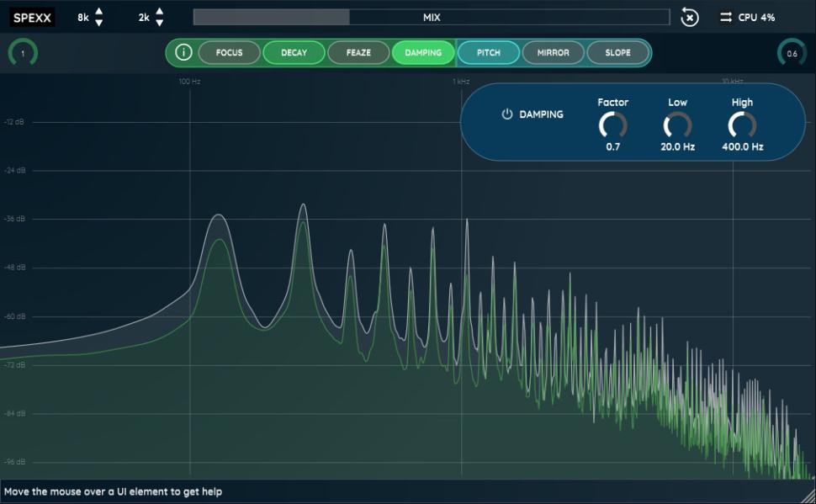Select the DAMPING tab
This screenshot has width=816, height=504.
(x=423, y=52)
